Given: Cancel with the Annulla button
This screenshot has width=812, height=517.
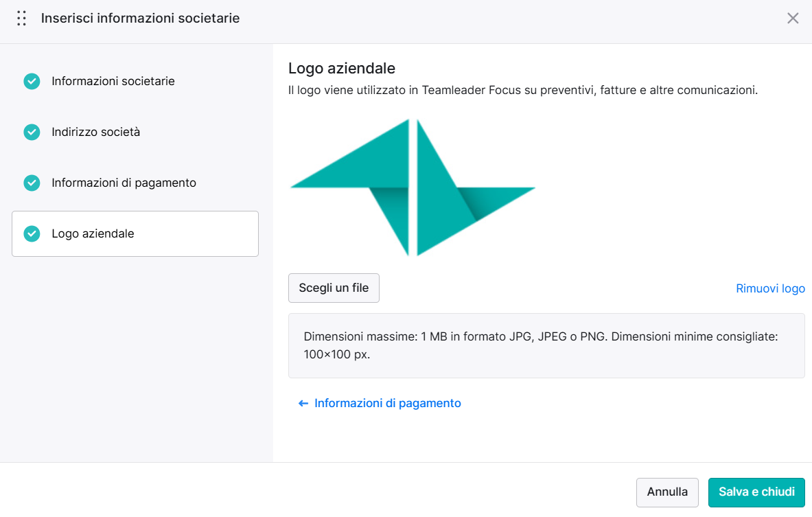Looking at the screenshot, I should click(x=667, y=492).
